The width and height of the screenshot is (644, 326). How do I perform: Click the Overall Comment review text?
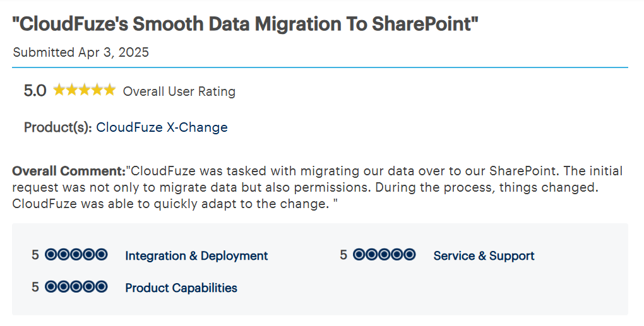[316, 187]
